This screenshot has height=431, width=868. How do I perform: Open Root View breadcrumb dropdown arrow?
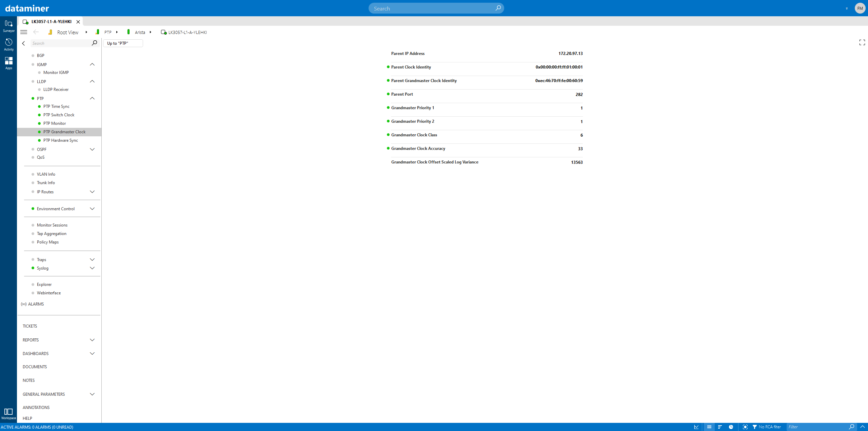click(86, 32)
